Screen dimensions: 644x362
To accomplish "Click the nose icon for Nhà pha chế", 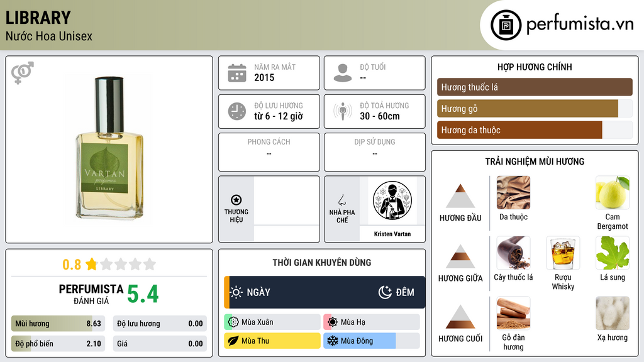I will 341,200.
